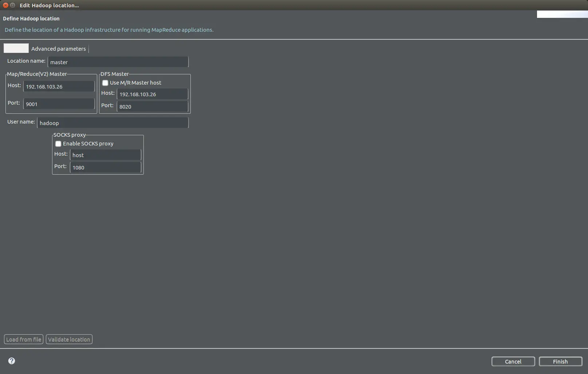Click the Cancel button
This screenshot has width=588, height=374.
tap(513, 362)
